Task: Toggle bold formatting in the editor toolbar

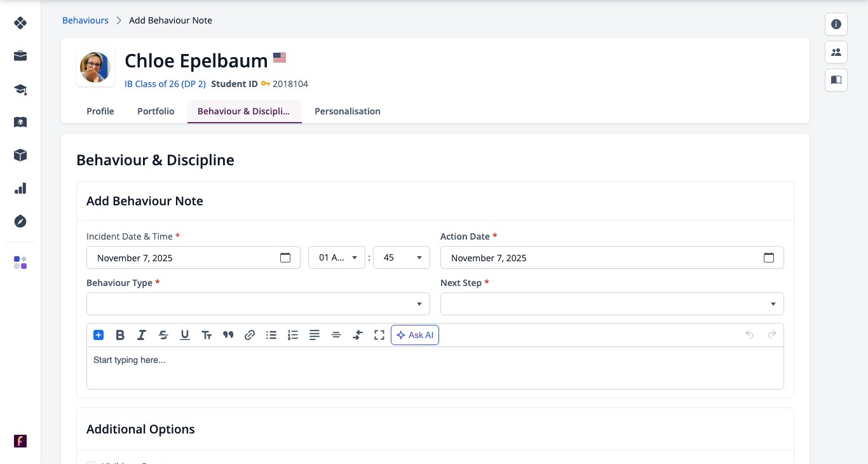Action: tap(120, 335)
